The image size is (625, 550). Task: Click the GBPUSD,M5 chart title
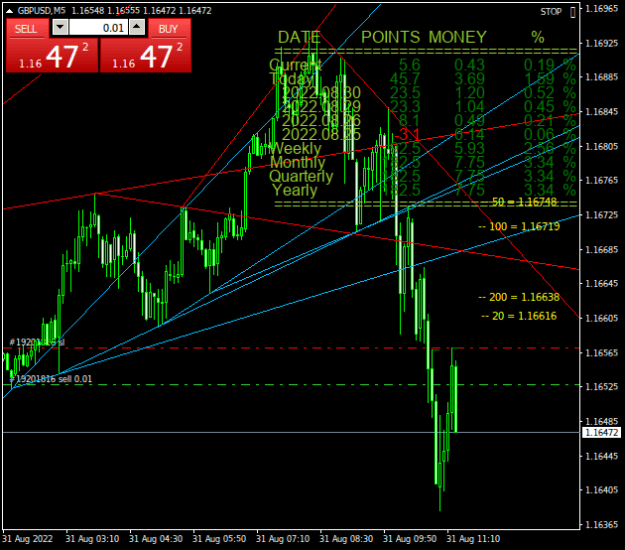click(x=41, y=11)
